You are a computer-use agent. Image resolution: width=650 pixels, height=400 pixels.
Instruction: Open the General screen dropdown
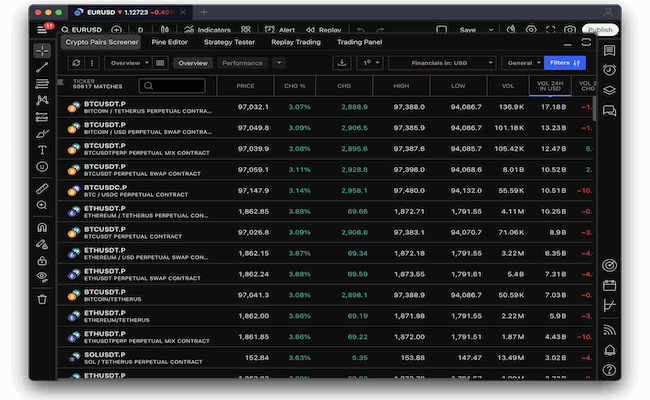[522, 63]
